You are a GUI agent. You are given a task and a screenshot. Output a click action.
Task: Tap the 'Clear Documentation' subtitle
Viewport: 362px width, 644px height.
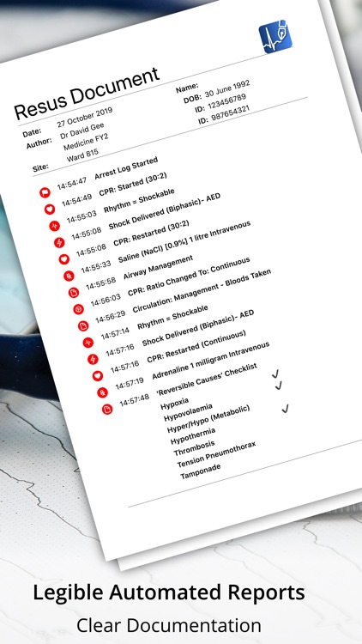(x=169, y=625)
